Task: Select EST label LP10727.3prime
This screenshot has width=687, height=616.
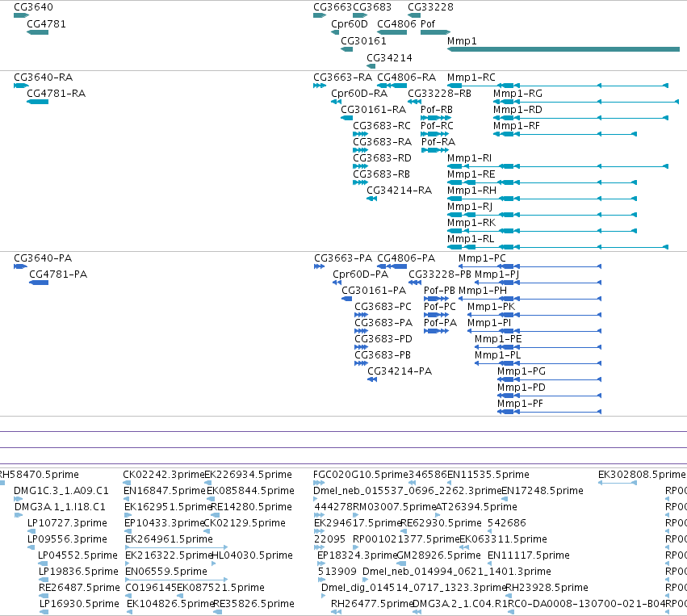Action: point(67,523)
